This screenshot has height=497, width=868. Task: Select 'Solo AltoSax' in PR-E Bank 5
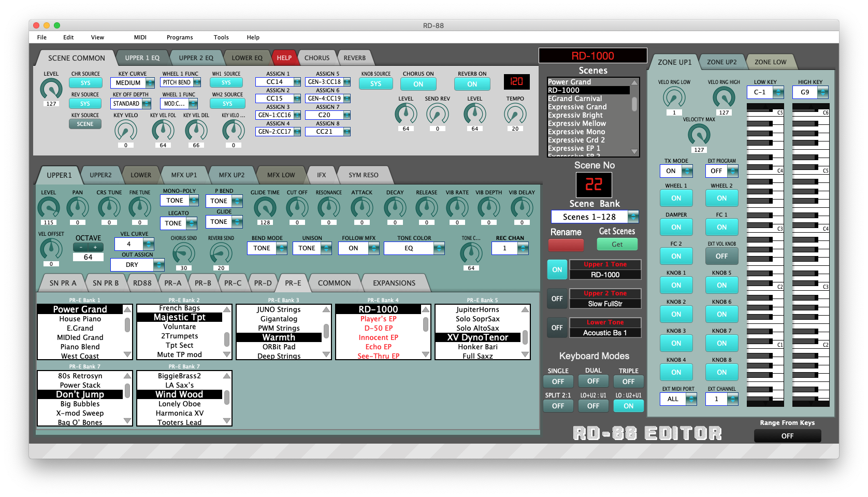click(x=478, y=329)
